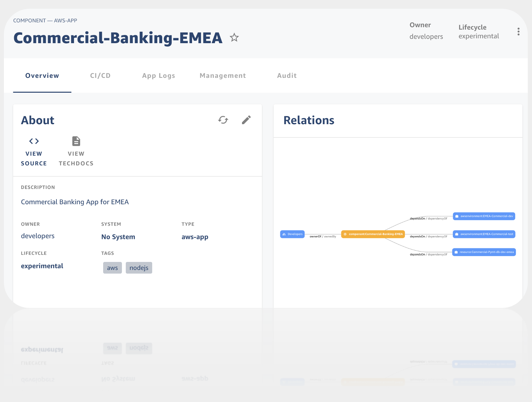Image resolution: width=532 pixels, height=402 pixels.
Task: Select resource:Commercial-Pymt-db-dev-emea node
Action: (x=484, y=252)
